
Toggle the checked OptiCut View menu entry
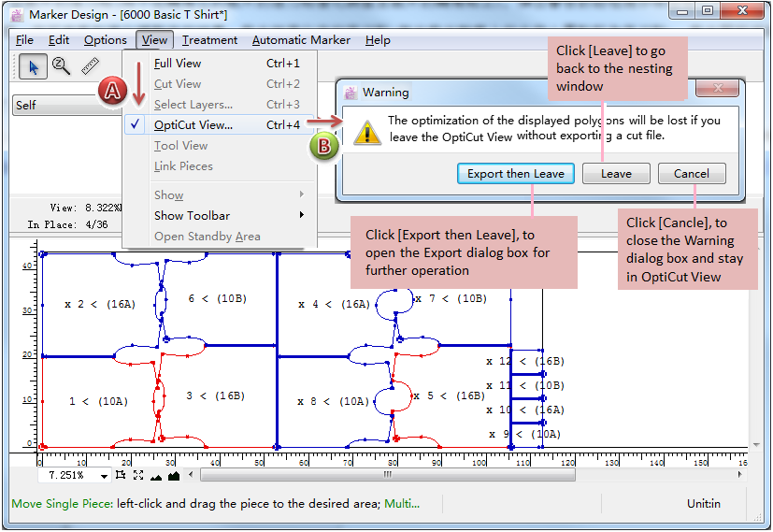193,125
